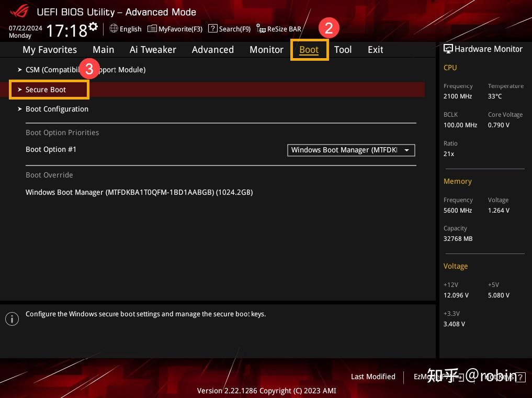The image size is (532, 398).
Task: Open the Exit menu
Action: tap(375, 49)
